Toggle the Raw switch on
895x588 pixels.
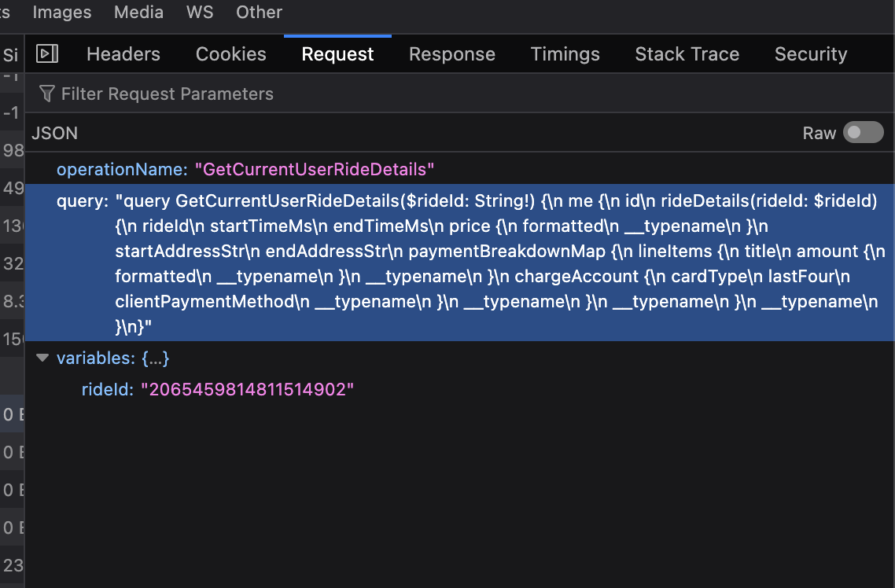(x=863, y=133)
